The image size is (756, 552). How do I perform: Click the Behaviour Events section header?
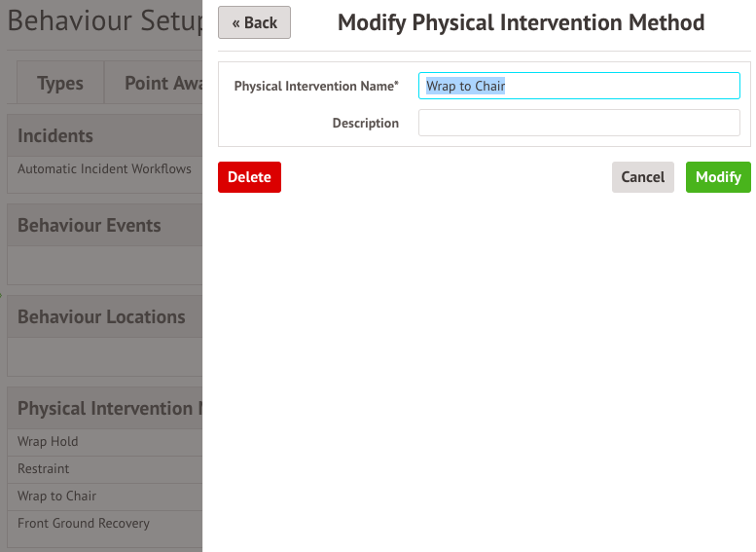pyautogui.click(x=90, y=226)
